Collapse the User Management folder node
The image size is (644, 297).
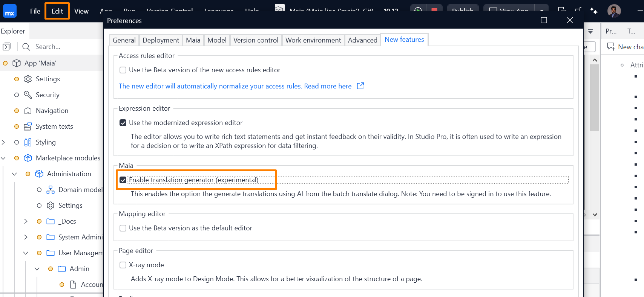[26, 253]
